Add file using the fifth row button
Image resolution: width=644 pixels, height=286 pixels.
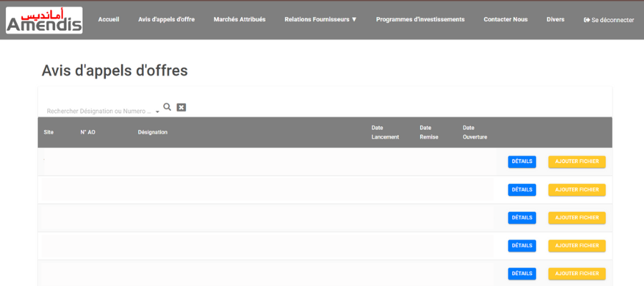tap(577, 273)
